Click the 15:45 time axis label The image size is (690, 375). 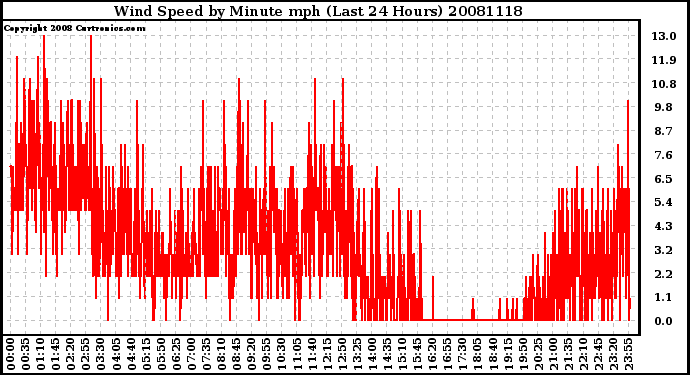pos(417,354)
